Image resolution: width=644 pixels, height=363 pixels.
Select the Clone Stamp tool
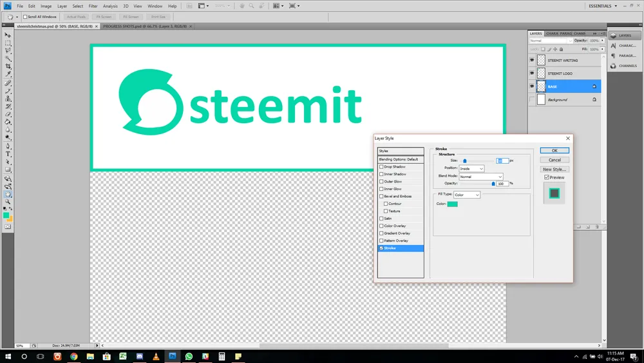pyautogui.click(x=8, y=99)
